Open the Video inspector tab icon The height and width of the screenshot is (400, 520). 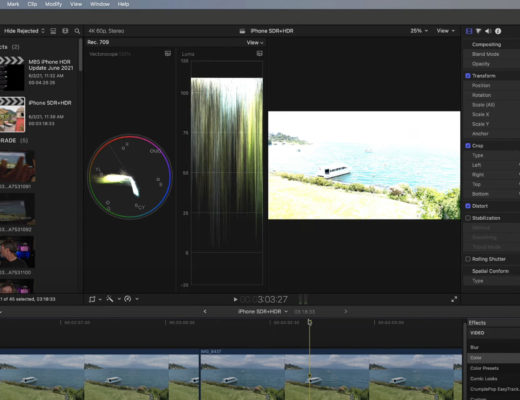[469, 31]
